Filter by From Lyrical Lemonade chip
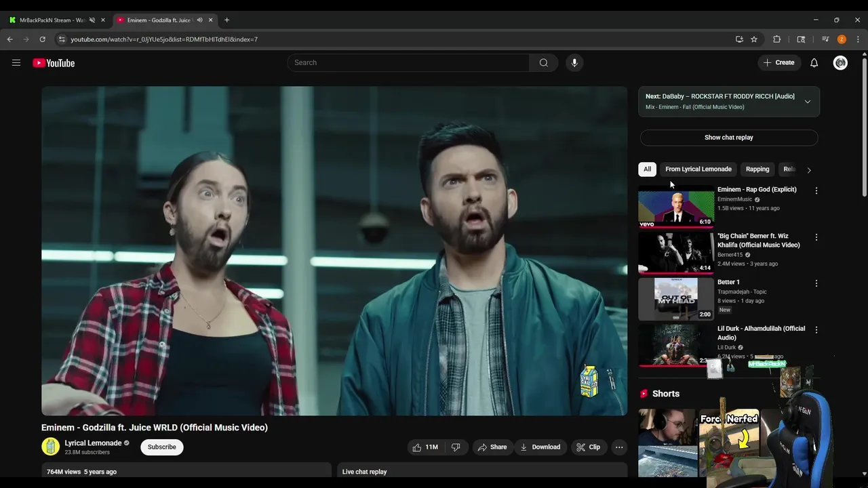 [x=698, y=169]
